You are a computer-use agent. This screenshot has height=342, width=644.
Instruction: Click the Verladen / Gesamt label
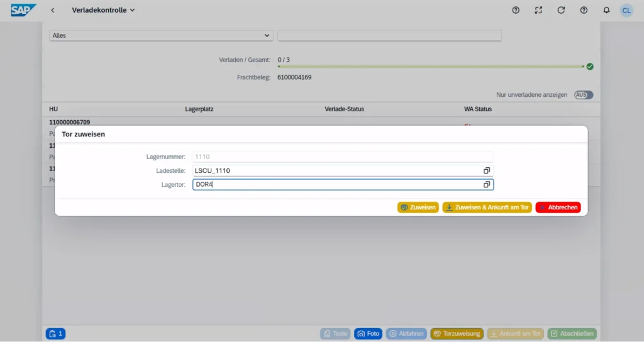[245, 60]
